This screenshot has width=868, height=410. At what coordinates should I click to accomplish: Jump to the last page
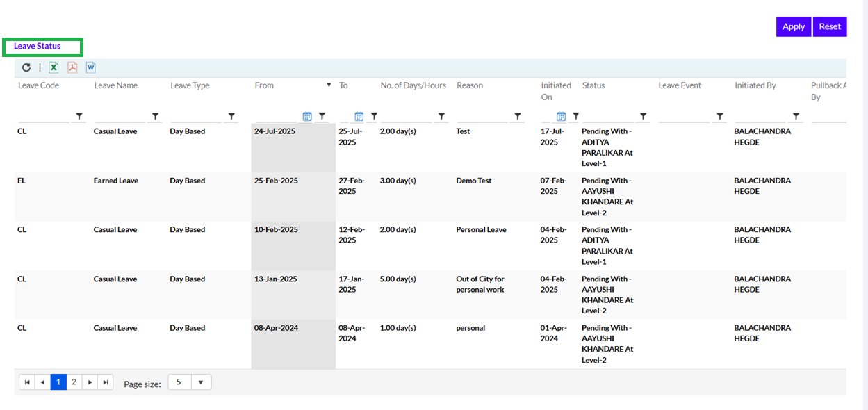click(106, 382)
